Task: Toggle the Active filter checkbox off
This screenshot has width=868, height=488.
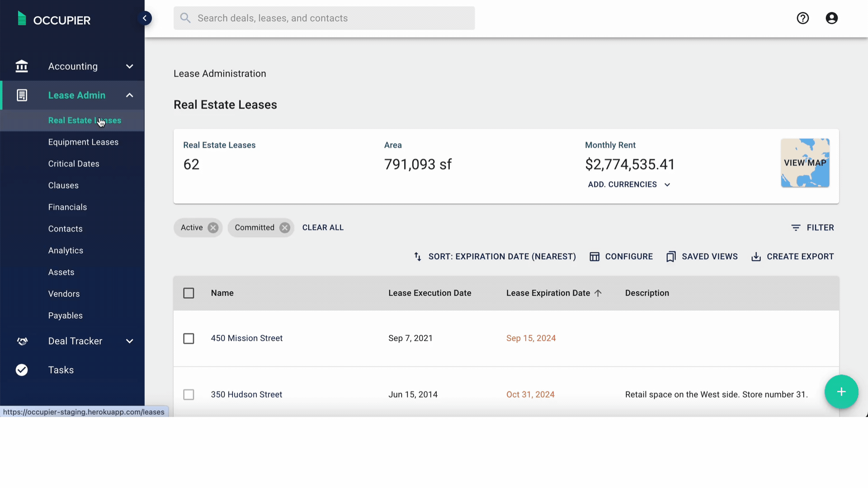Action: [213, 227]
